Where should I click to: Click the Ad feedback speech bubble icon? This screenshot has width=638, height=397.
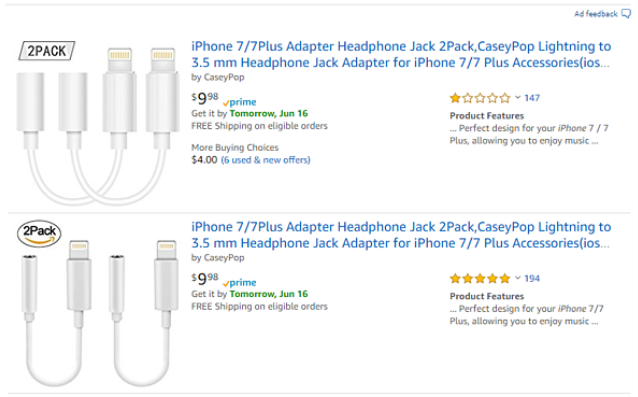pyautogui.click(x=626, y=14)
